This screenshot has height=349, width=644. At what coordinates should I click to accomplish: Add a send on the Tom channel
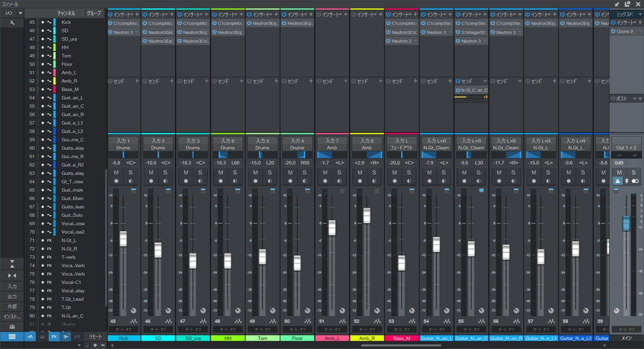click(x=276, y=81)
